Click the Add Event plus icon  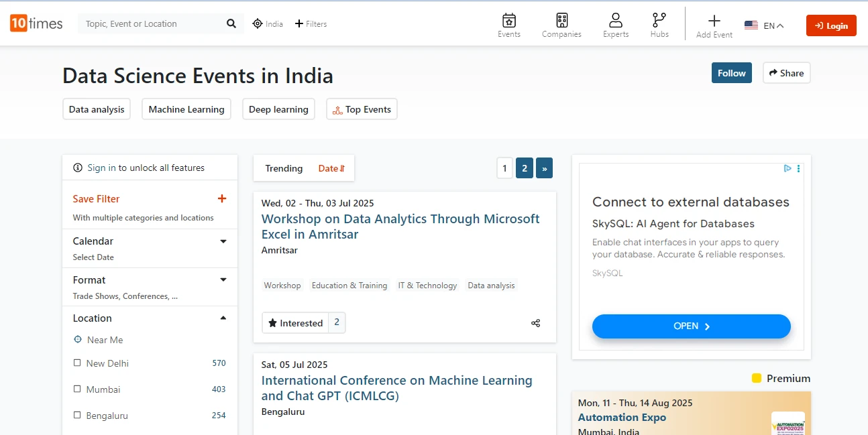click(x=714, y=21)
